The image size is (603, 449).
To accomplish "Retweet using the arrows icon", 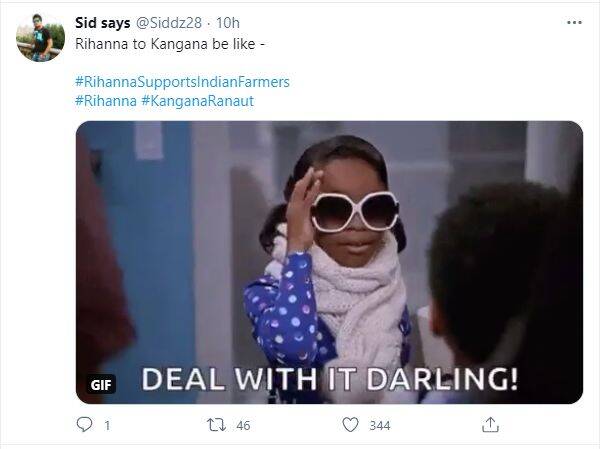I will click(x=216, y=425).
